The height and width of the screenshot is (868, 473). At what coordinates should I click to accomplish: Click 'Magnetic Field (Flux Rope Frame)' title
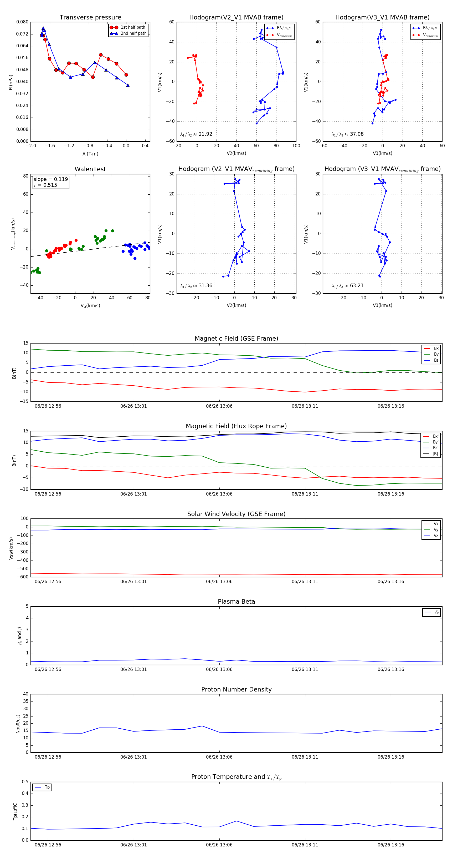[x=236, y=426]
